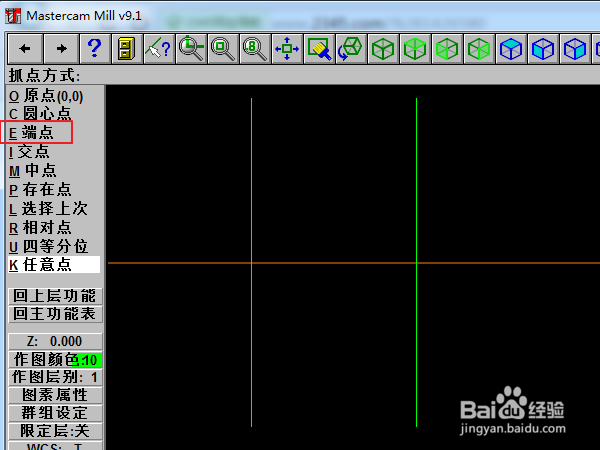Select K 任意点 sketch point option
Image resolution: width=600 pixels, height=450 pixels.
(54, 265)
